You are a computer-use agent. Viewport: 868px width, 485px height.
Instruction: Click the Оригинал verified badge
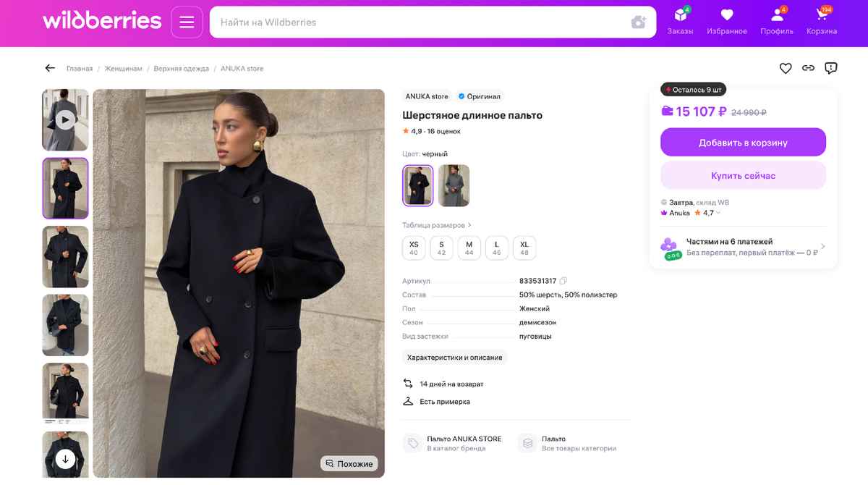coord(480,96)
